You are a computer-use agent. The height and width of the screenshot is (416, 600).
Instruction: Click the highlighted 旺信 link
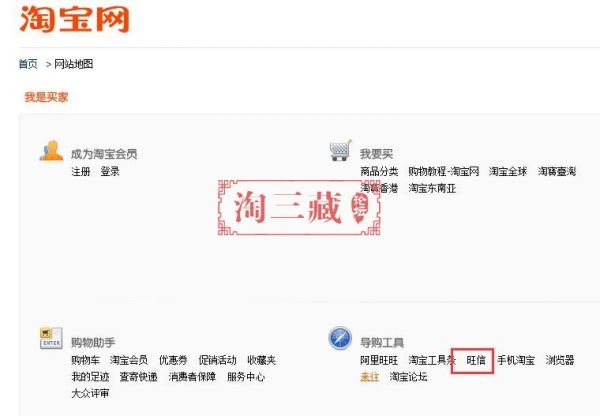click(476, 360)
